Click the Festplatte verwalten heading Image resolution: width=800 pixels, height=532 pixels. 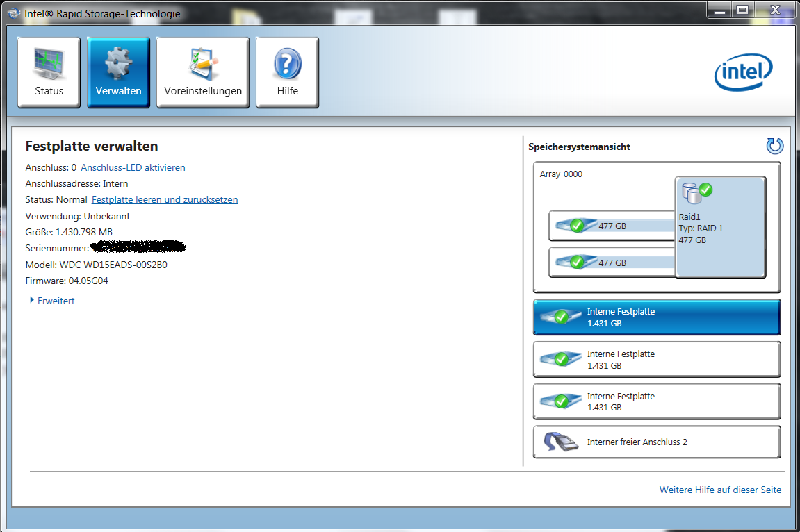tap(92, 147)
